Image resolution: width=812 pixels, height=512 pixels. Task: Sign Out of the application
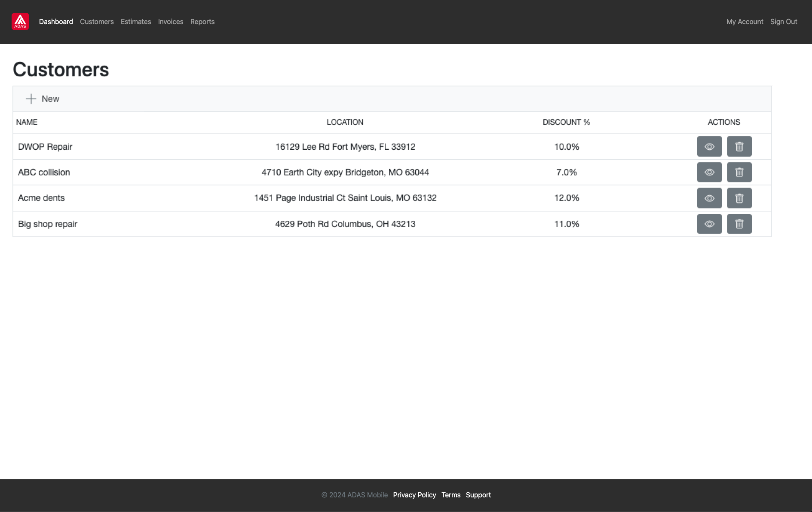click(784, 22)
